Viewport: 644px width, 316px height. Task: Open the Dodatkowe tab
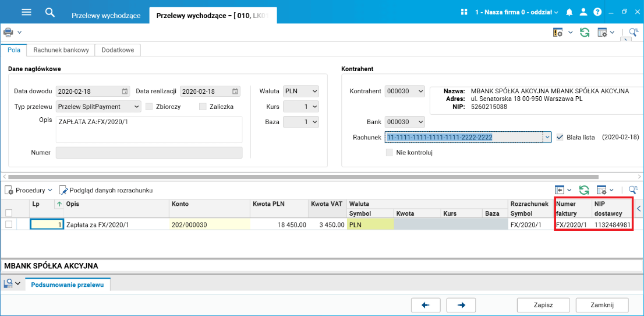[x=118, y=50]
